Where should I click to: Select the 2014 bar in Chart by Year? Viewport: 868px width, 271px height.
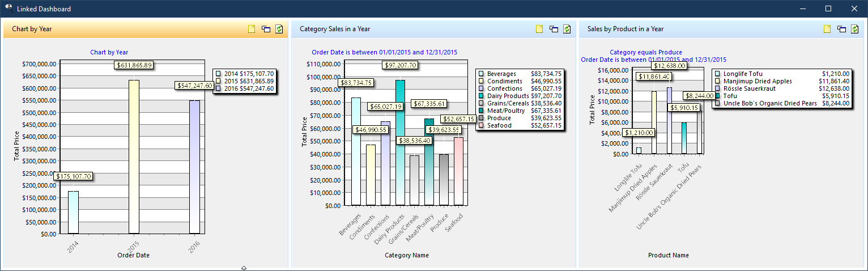(73, 213)
